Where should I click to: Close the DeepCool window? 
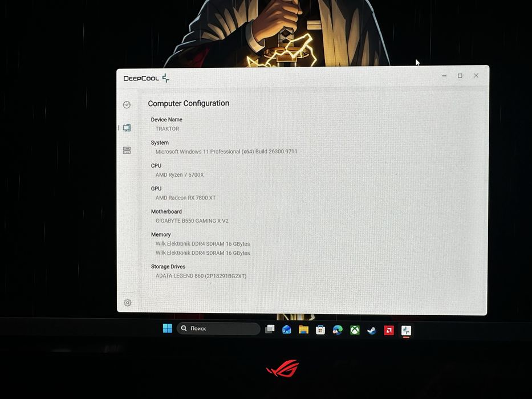click(476, 75)
